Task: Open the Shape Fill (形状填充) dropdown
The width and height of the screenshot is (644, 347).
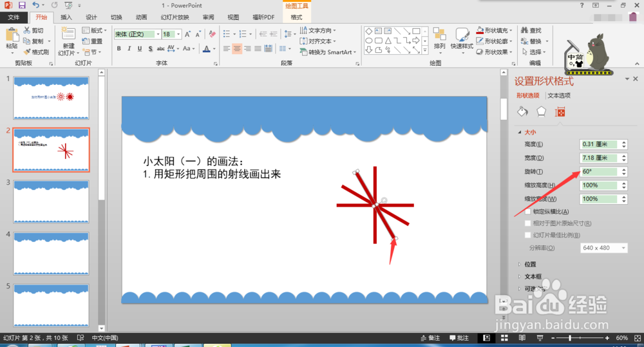Action: tap(495, 30)
